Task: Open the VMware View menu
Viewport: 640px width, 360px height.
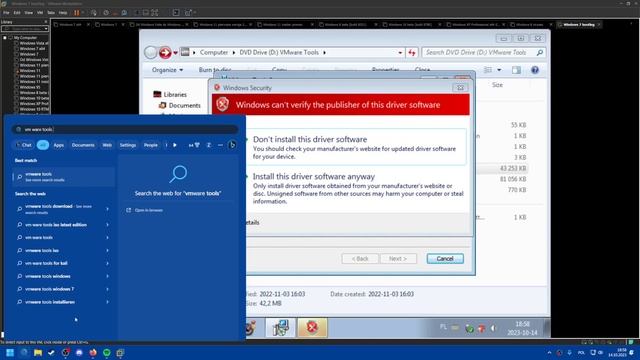Action: point(29,13)
